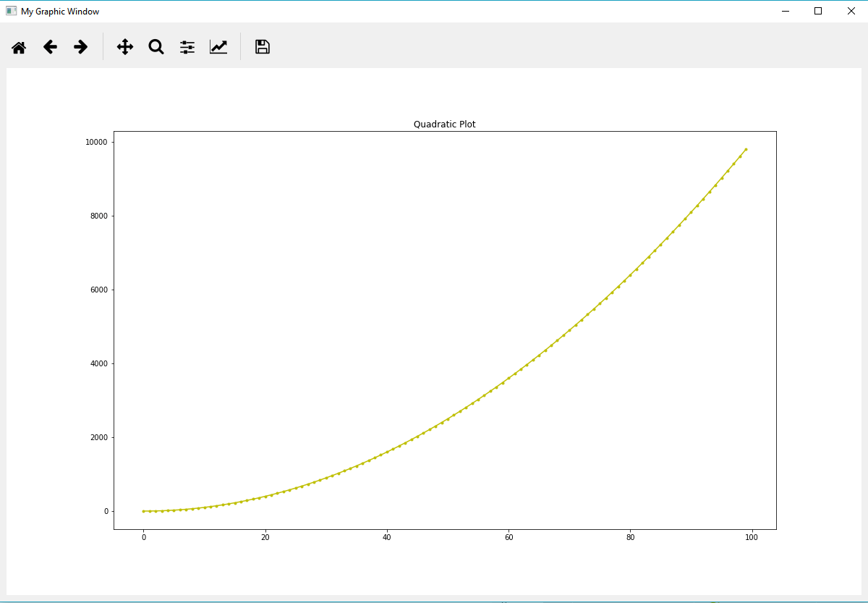Image resolution: width=868 pixels, height=603 pixels.
Task: Maximize My Graphic Window
Action: [817, 11]
